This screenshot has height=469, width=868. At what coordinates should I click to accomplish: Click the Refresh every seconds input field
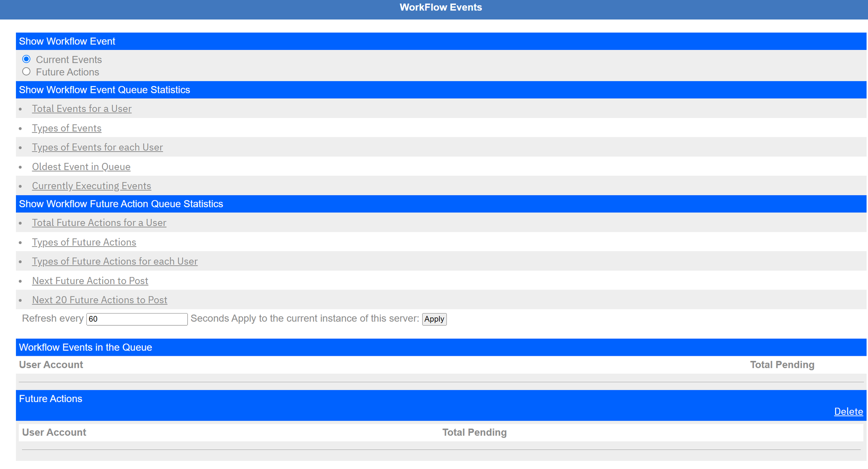(x=137, y=319)
